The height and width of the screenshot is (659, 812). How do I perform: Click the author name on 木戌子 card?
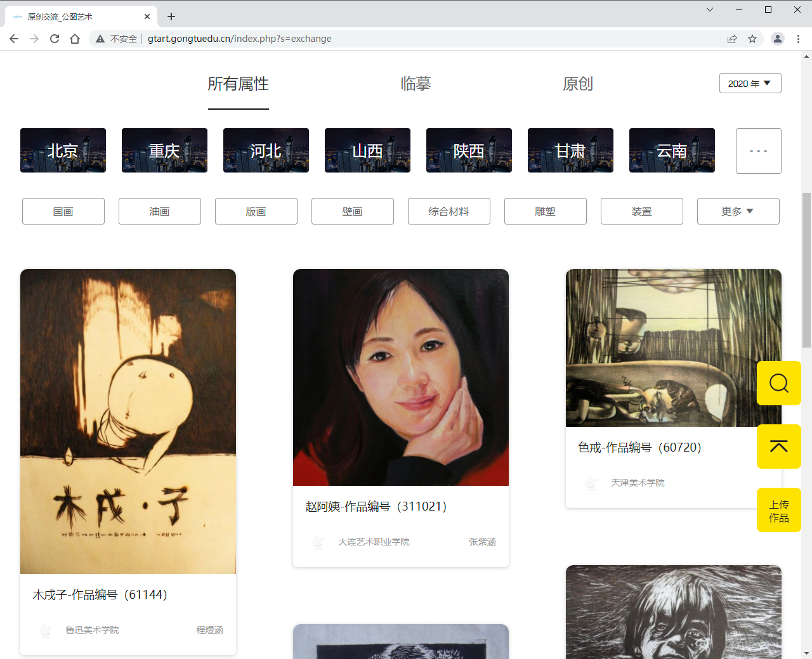[x=209, y=630]
